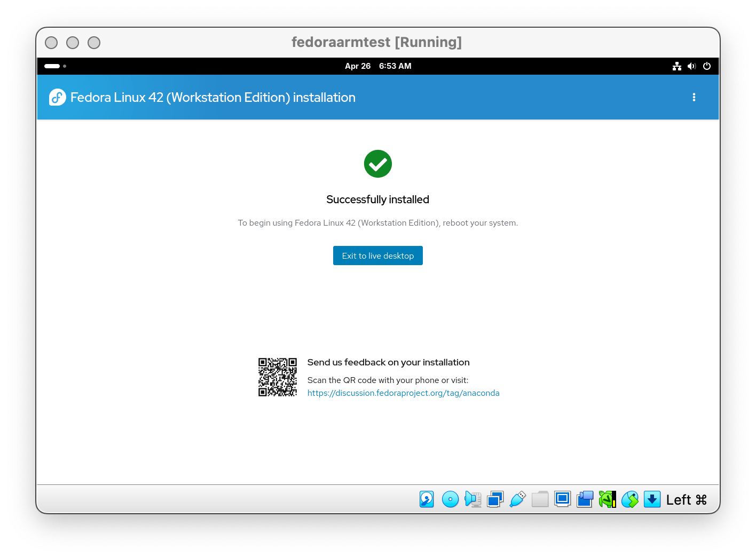756x558 pixels.
Task: Open the clock showing Apr 26 6:53 AM
Action: click(x=377, y=66)
